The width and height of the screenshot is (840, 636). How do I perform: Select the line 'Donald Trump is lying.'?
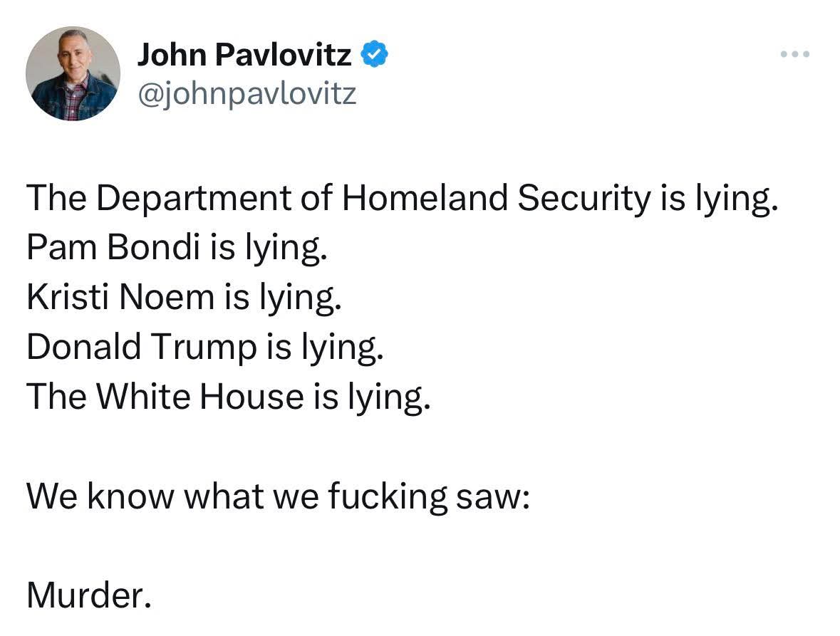pos(205,348)
